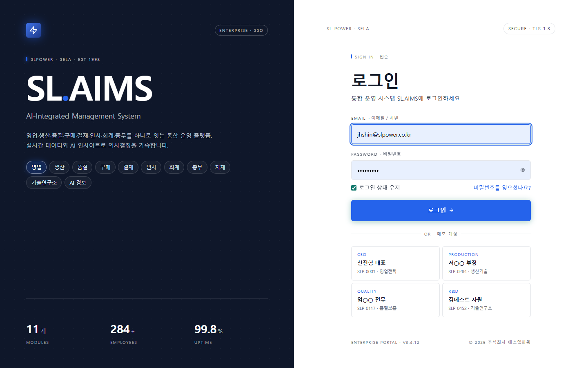
Task: Click the SLPOWER · SELA · EST 1998 tagline
Action: click(x=63, y=60)
